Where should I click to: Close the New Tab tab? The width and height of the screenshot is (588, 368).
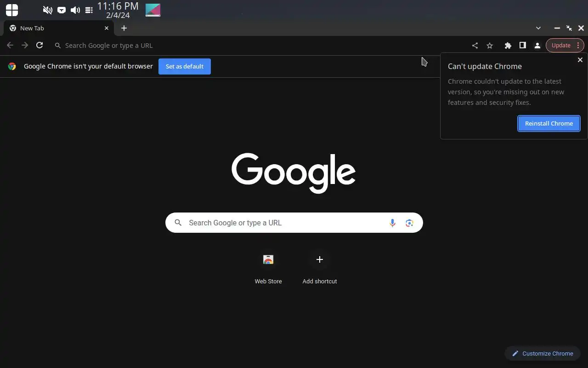pos(107,28)
